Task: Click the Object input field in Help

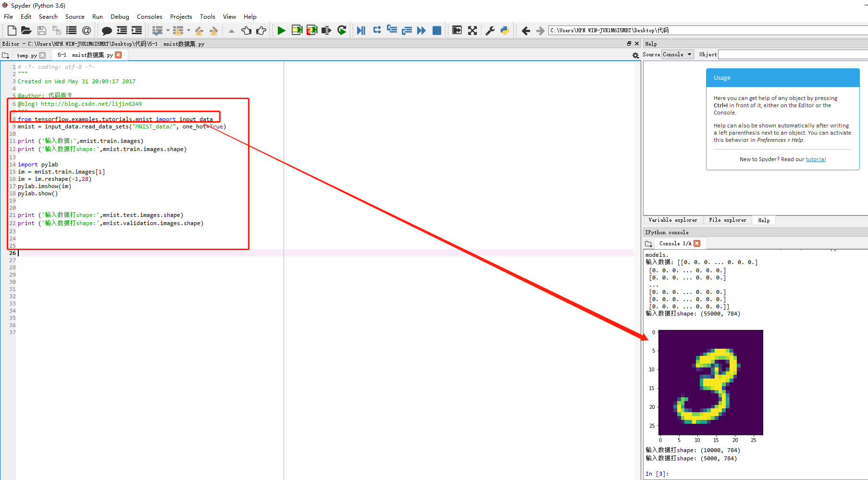Action: [793, 54]
